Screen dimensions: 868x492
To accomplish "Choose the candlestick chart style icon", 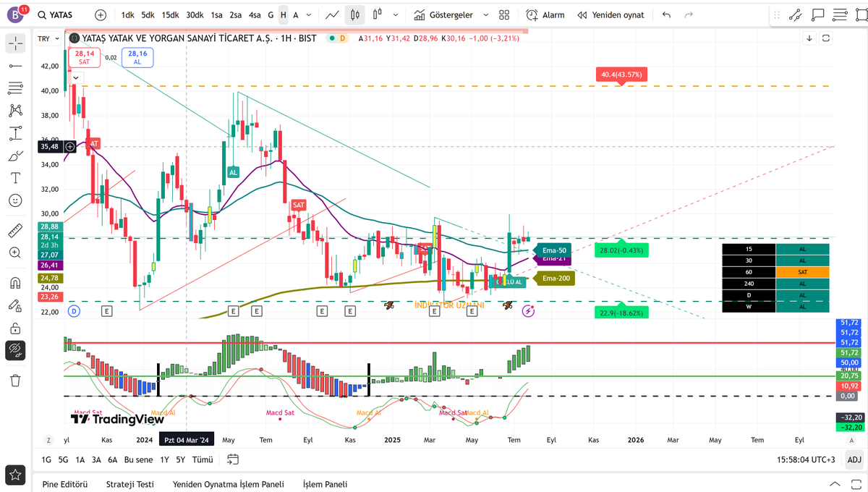I will click(x=355, y=14).
